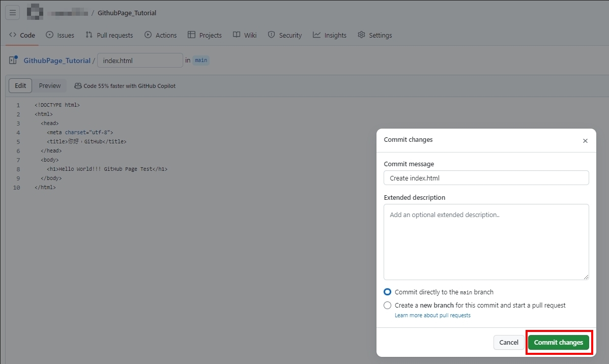Click the Projects table icon

pyautogui.click(x=191, y=35)
